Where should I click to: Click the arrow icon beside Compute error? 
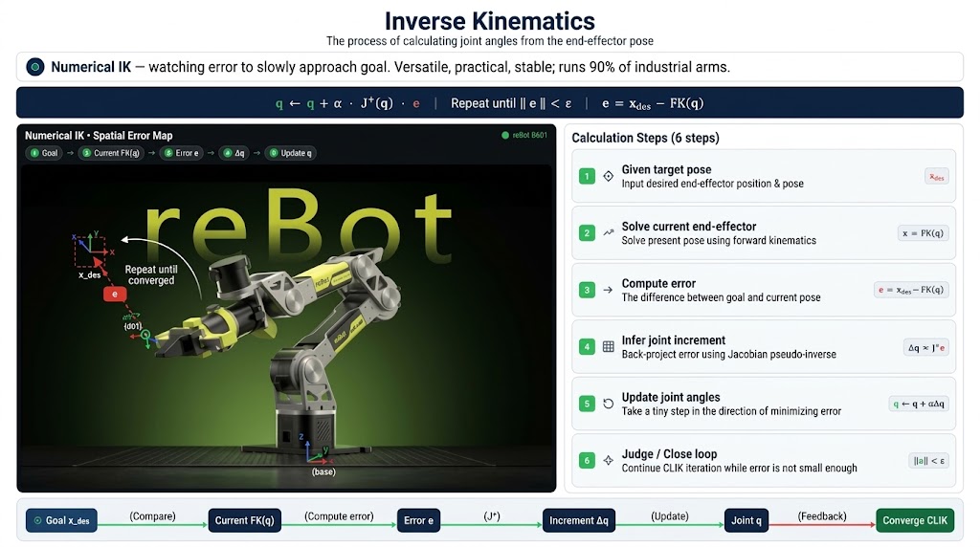[x=608, y=290]
